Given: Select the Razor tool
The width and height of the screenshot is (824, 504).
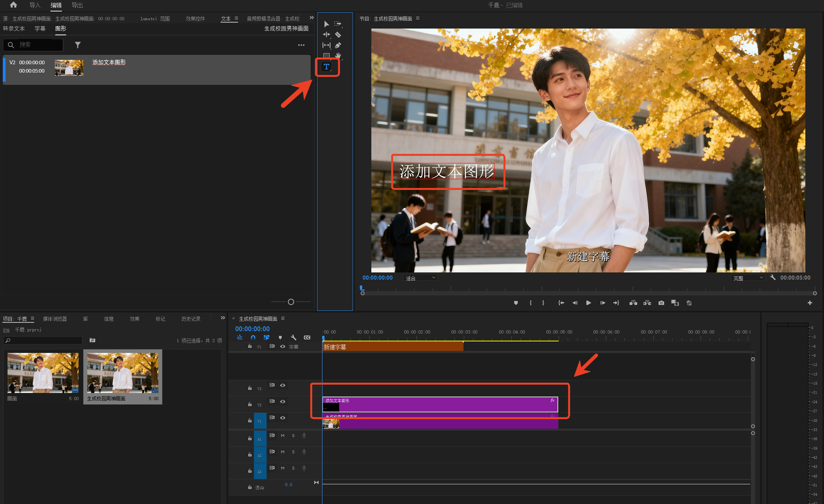Looking at the screenshot, I should coord(338,35).
